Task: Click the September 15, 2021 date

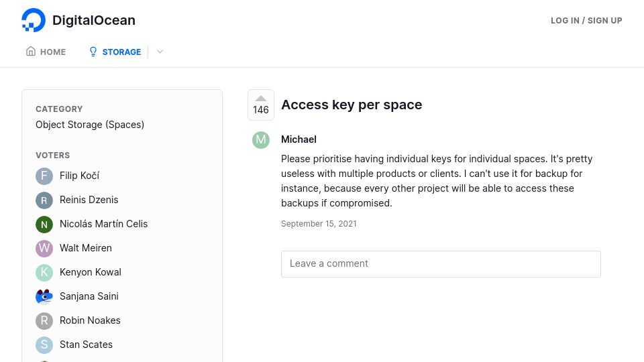Action: (x=319, y=224)
